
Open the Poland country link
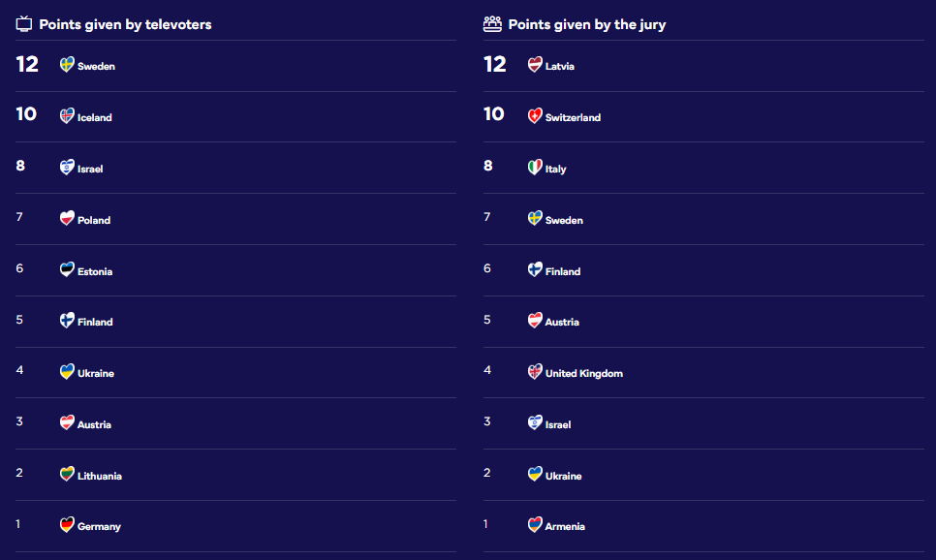(94, 220)
